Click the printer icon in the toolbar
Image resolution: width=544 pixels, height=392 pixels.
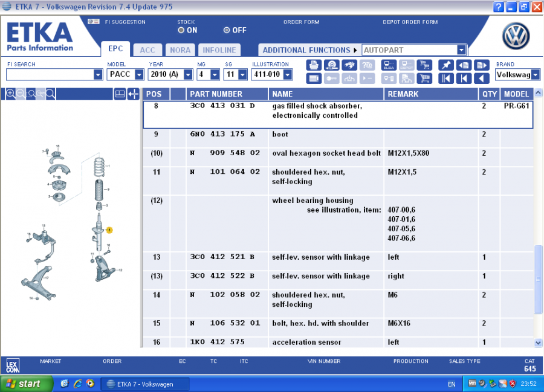pos(314,65)
